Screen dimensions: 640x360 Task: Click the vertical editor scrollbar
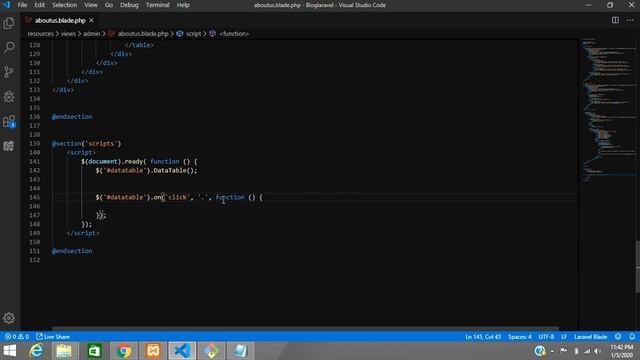click(638, 267)
